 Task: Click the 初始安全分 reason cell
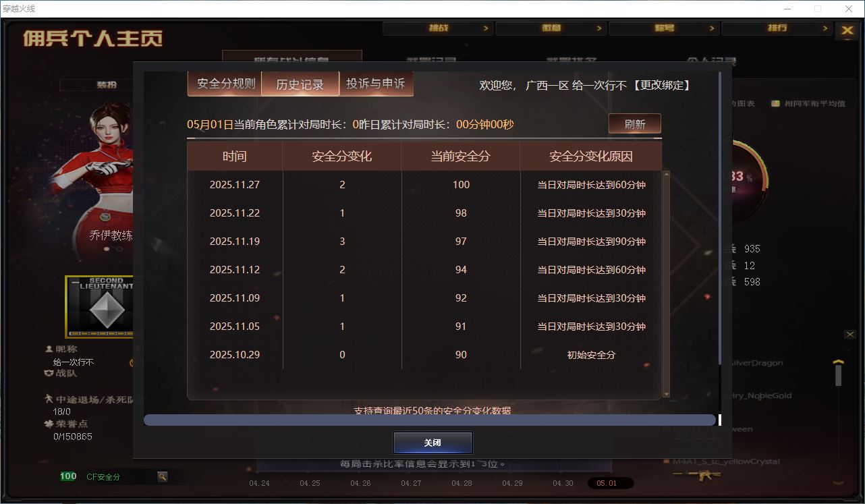point(591,355)
